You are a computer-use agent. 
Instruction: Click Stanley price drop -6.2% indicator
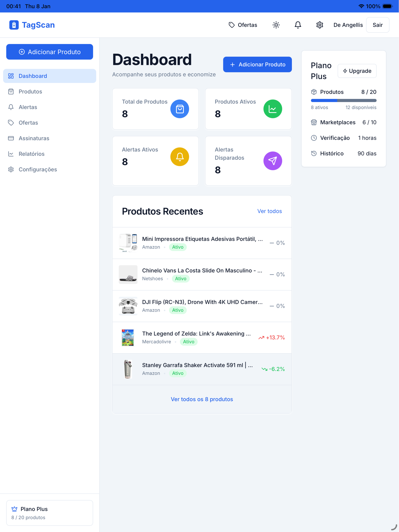[273, 369]
